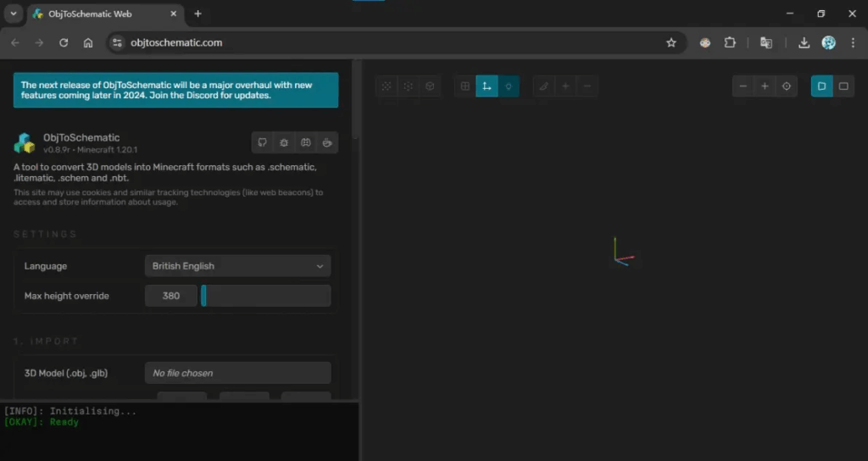Open the Ko-fi coffee cup icon
This screenshot has height=461, width=868.
click(327, 142)
